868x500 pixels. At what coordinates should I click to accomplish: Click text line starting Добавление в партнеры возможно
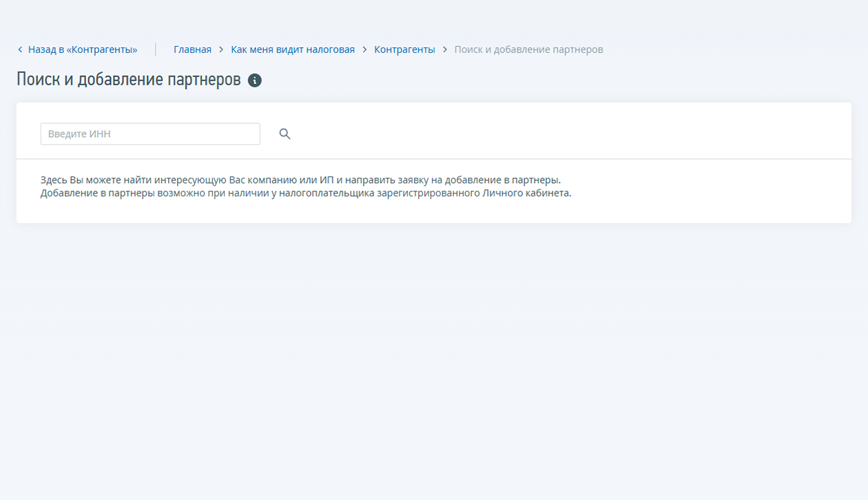pyautogui.click(x=306, y=193)
